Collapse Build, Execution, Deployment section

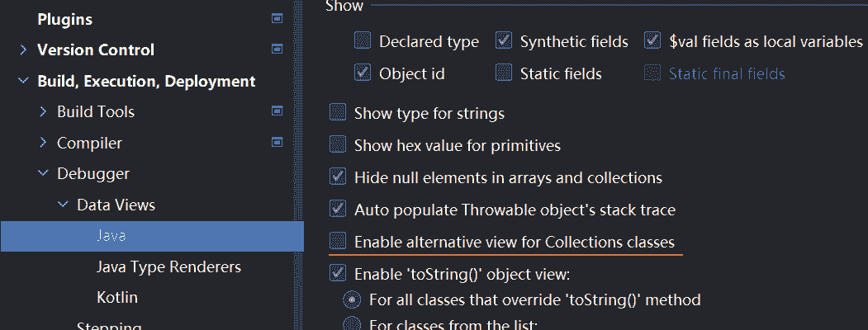22,81
